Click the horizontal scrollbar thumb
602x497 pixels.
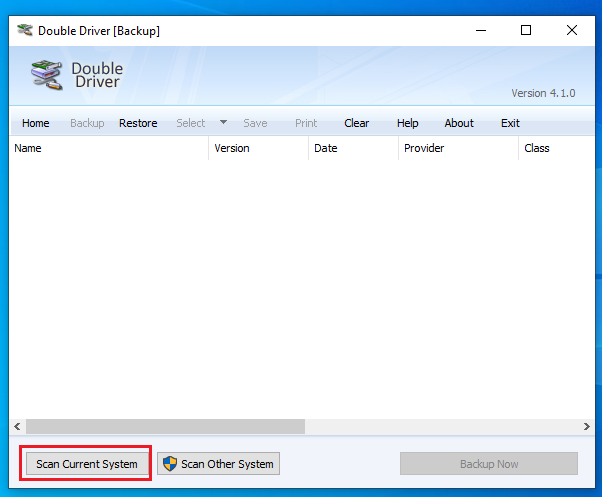pos(165,426)
